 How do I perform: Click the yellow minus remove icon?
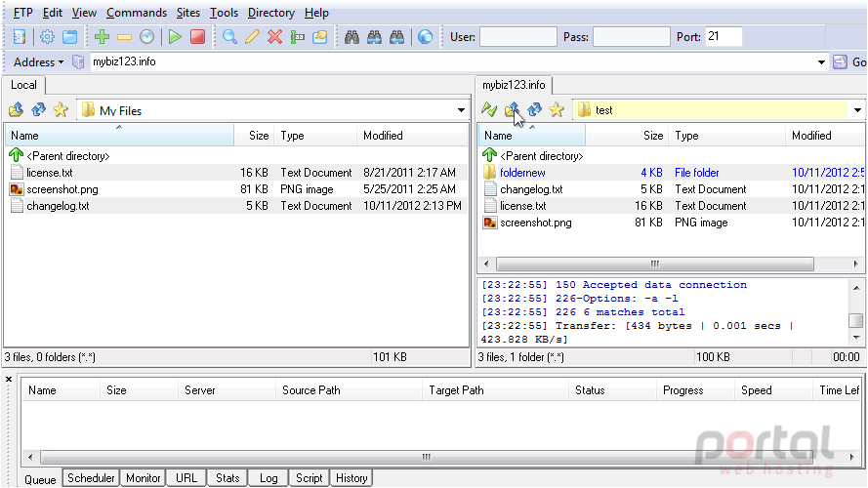click(x=125, y=37)
